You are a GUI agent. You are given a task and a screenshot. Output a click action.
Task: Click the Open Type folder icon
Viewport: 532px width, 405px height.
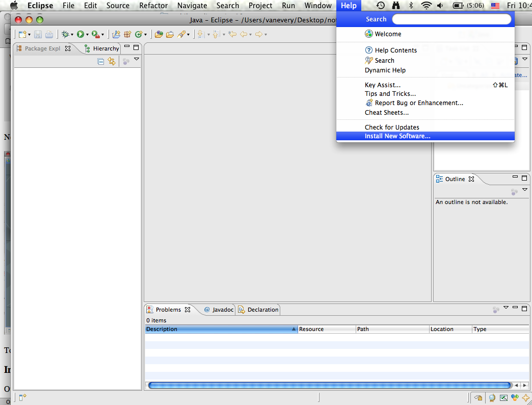click(159, 34)
